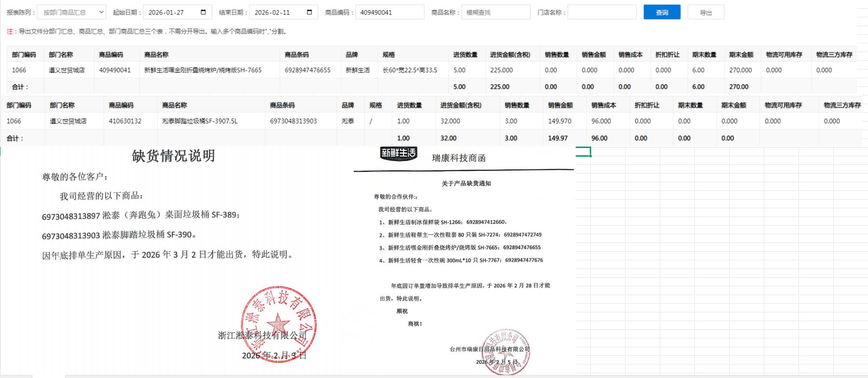
Task: Click the 缺货情况说明 document title
Action: (x=173, y=156)
